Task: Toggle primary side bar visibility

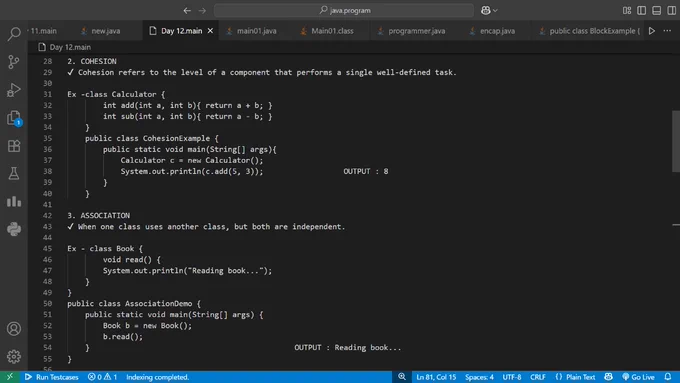Action: (x=642, y=10)
